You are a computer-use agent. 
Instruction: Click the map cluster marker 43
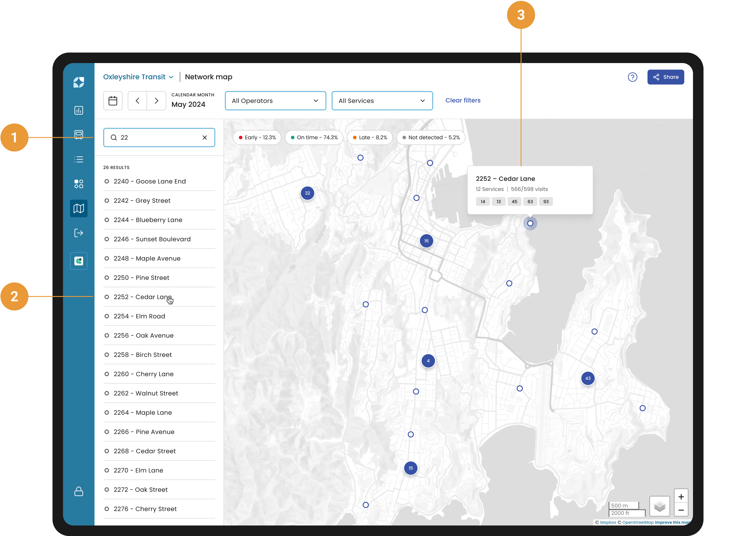click(587, 378)
